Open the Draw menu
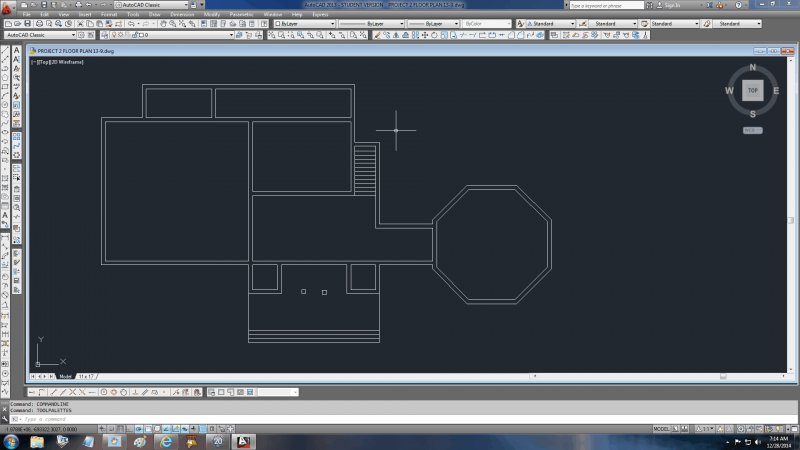 tap(154, 14)
